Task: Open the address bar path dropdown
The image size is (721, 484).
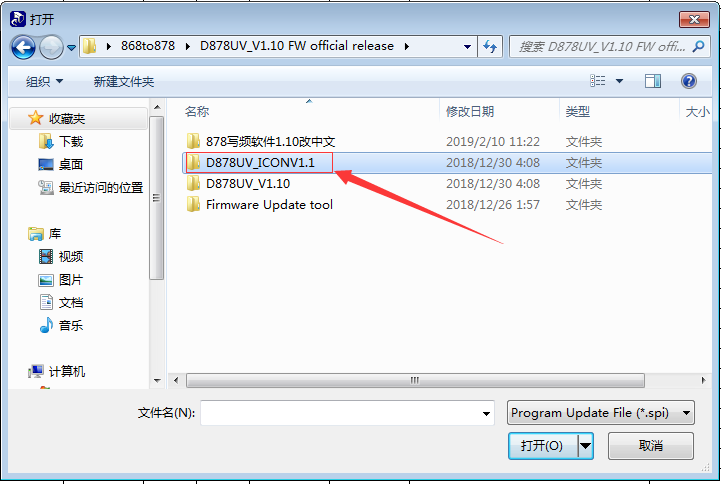Action: click(x=467, y=46)
